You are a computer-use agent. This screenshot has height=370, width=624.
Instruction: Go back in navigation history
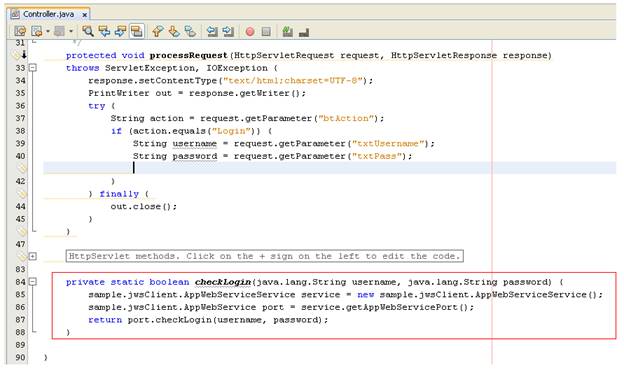click(37, 31)
